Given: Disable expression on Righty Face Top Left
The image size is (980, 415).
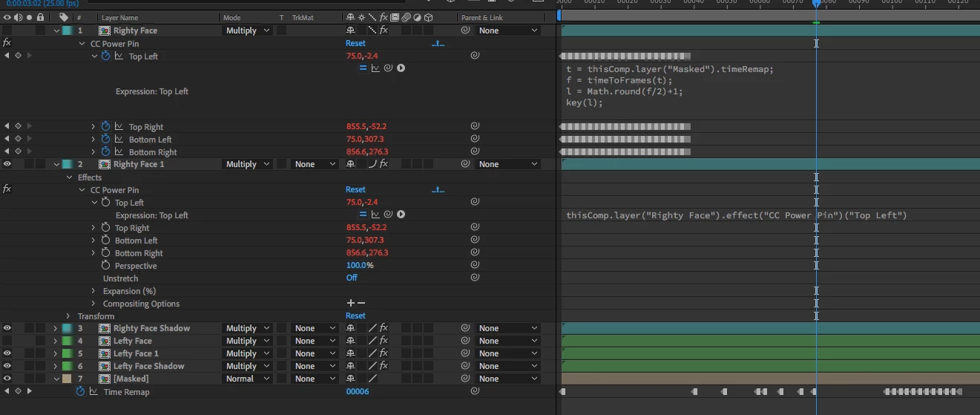Looking at the screenshot, I should click(x=363, y=68).
